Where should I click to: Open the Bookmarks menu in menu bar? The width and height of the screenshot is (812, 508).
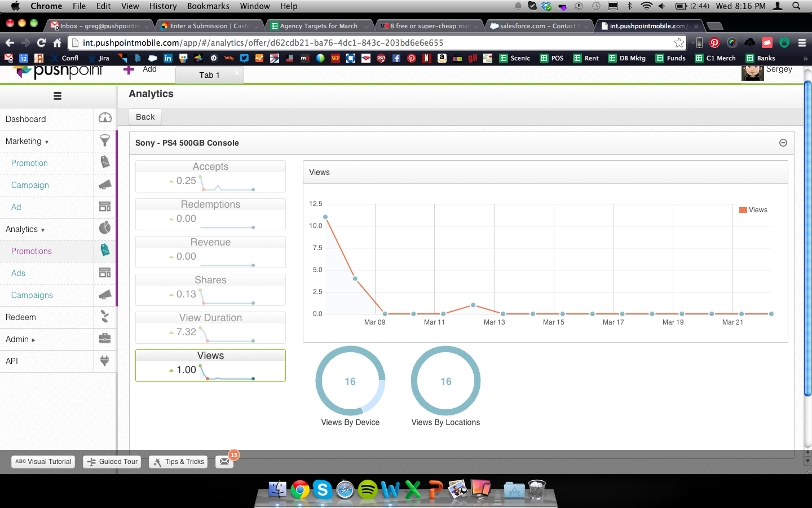pyautogui.click(x=208, y=6)
